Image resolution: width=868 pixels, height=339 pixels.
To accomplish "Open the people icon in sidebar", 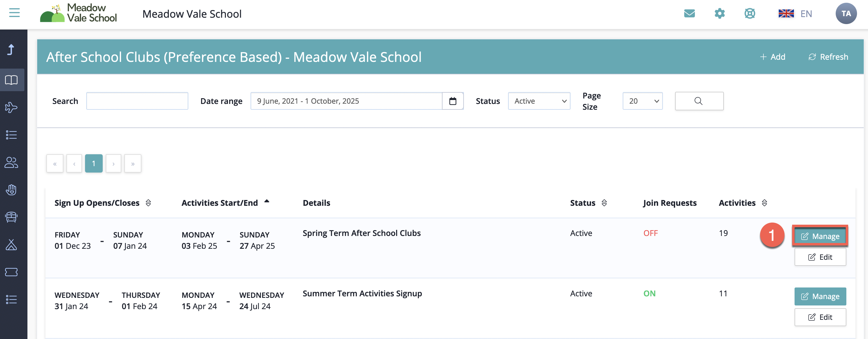I will 12,162.
